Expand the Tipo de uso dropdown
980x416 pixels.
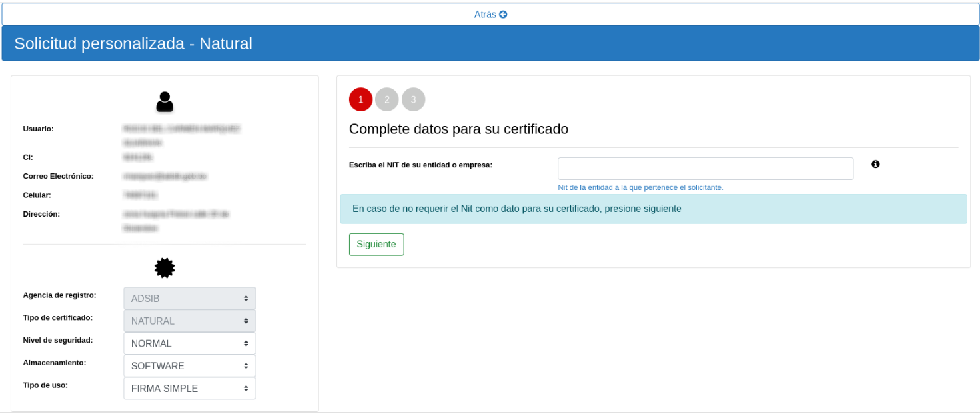pyautogui.click(x=189, y=389)
